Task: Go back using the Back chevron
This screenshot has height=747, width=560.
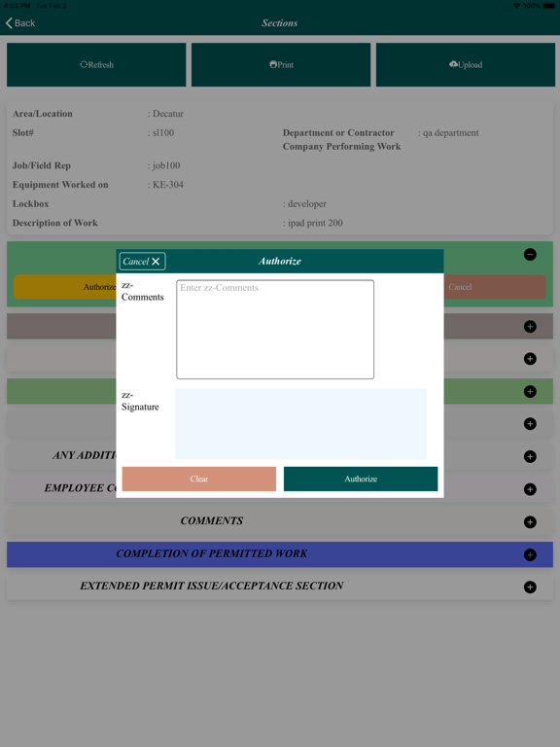Action: [20, 23]
